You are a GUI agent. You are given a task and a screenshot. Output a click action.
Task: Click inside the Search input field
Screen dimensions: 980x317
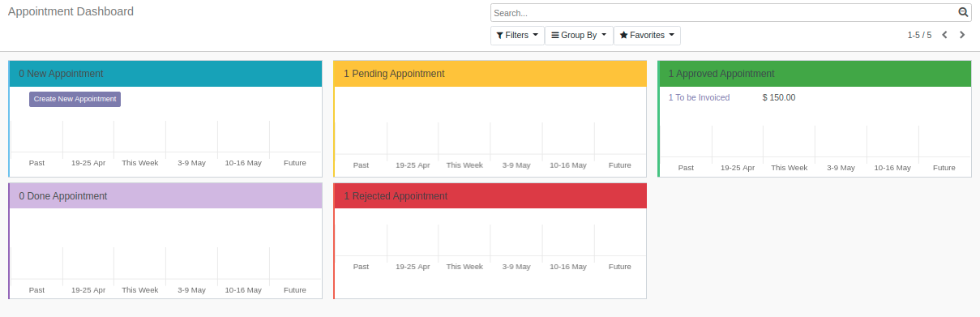coord(725,12)
